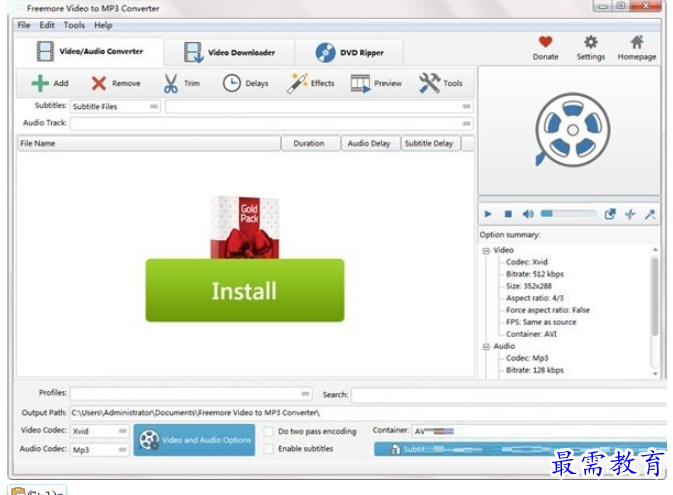Collapse the Audio node in Option summary
This screenshot has width=673, height=495.
486,346
